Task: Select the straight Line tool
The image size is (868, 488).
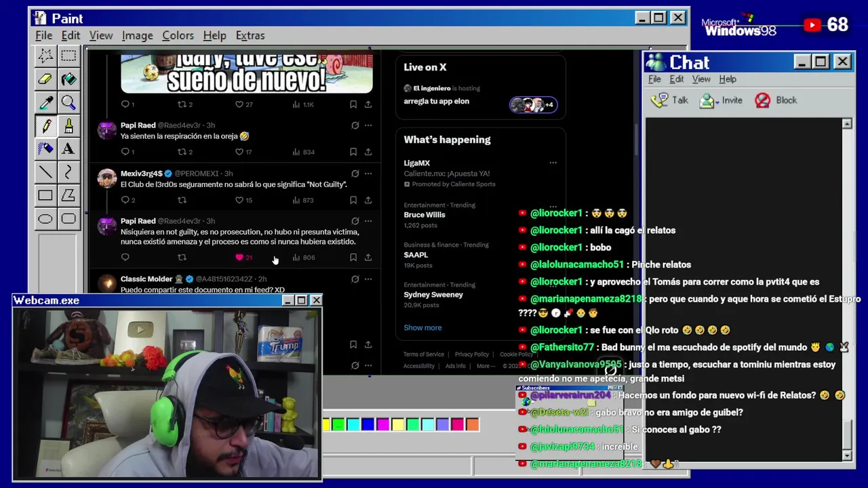Action: [x=45, y=172]
